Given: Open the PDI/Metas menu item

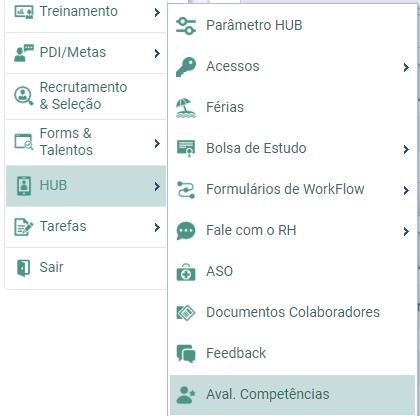Looking at the screenshot, I should click(86, 53).
